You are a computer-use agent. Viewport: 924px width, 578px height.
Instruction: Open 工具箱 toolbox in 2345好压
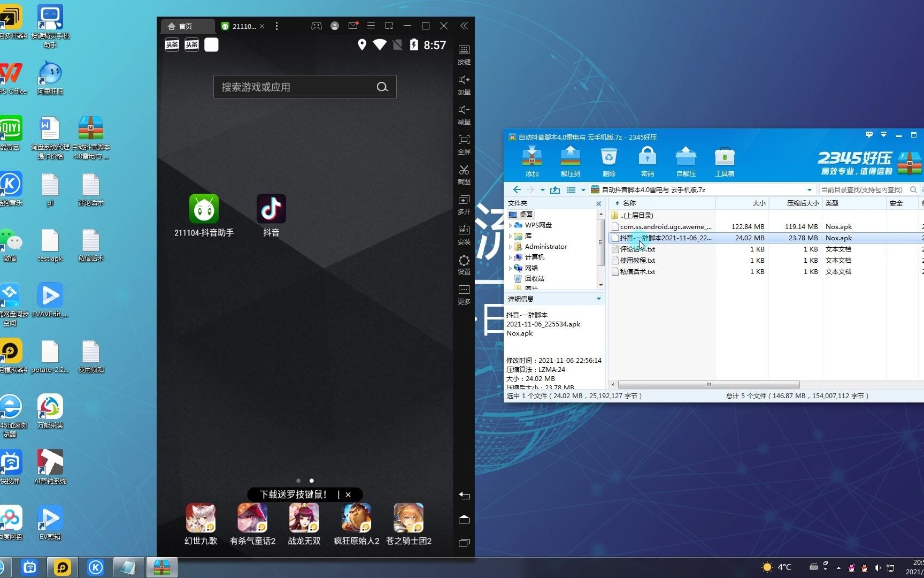click(x=725, y=162)
